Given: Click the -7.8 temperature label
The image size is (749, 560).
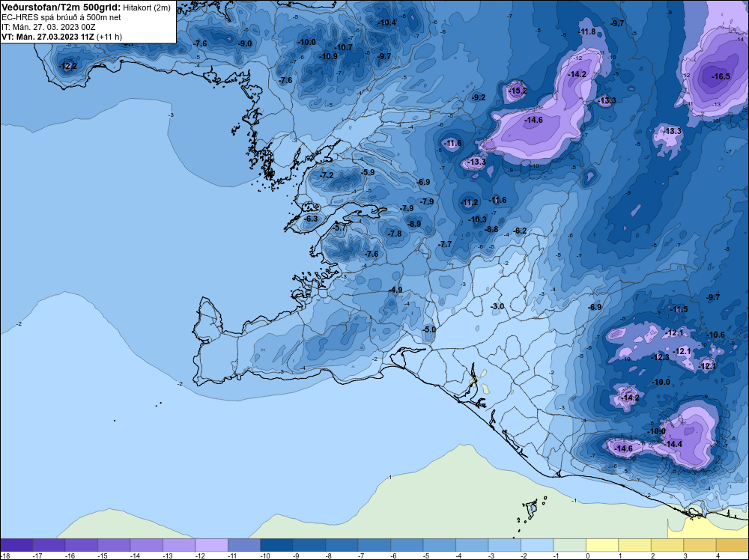Looking at the screenshot, I should point(395,234).
